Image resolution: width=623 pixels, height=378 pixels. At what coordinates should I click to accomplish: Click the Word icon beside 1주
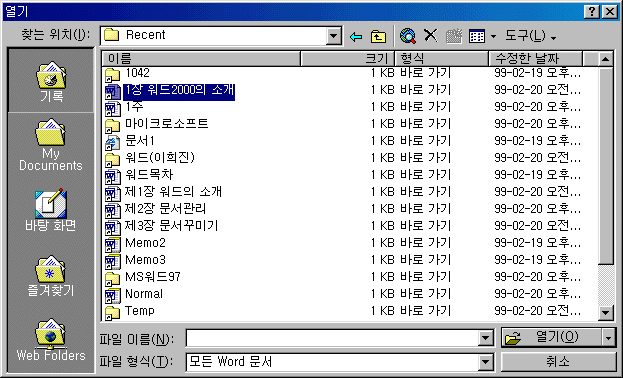(112, 109)
